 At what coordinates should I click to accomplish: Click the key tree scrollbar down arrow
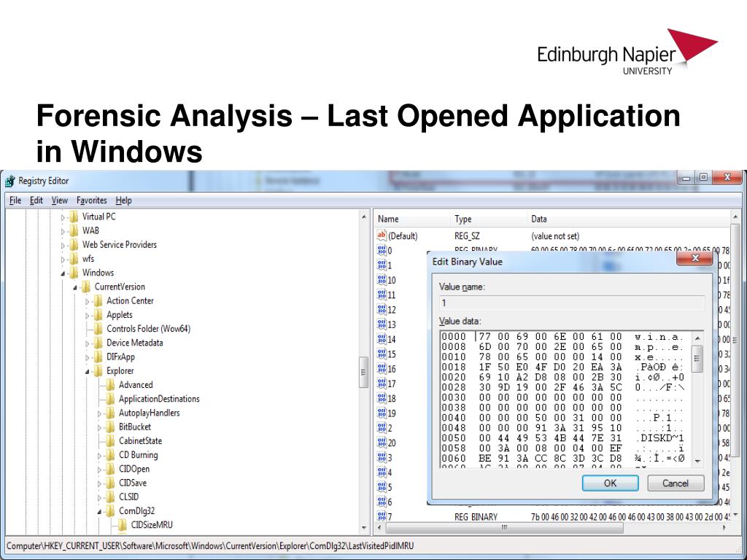[x=365, y=528]
